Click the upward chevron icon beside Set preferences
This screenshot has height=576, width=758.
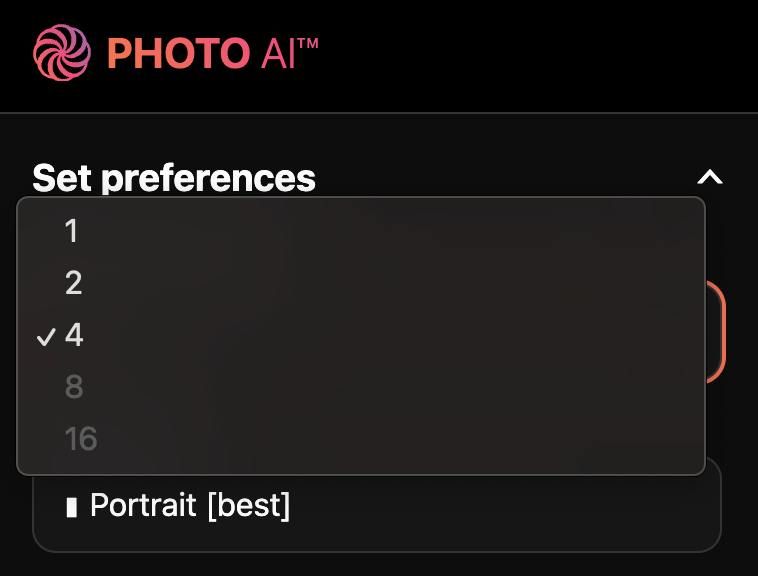[x=709, y=178]
